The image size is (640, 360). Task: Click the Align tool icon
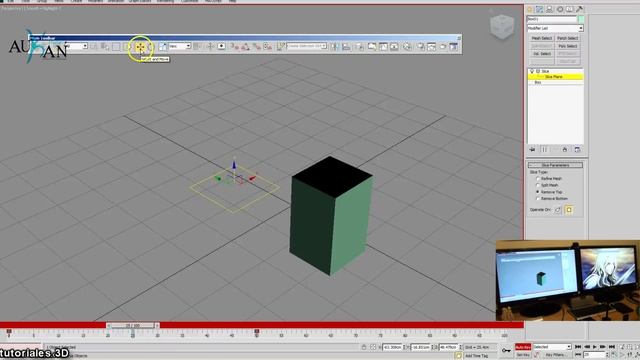[346, 47]
